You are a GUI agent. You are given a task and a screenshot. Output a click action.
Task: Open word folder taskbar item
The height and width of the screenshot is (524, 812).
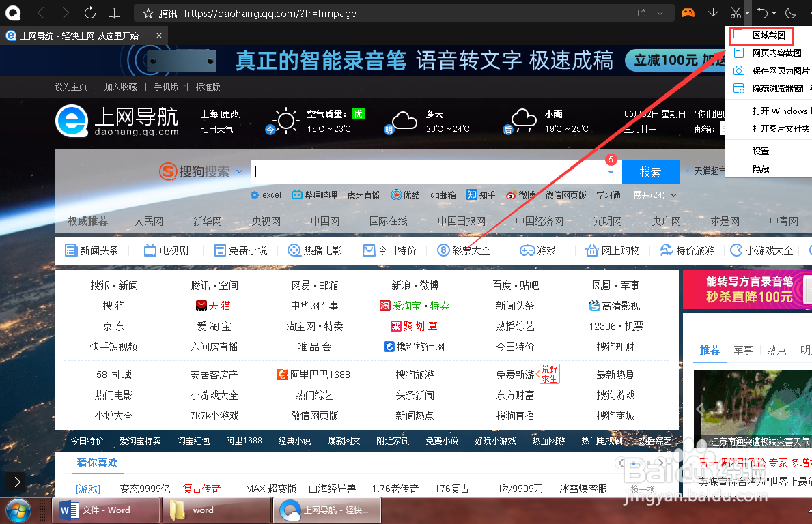(x=216, y=510)
